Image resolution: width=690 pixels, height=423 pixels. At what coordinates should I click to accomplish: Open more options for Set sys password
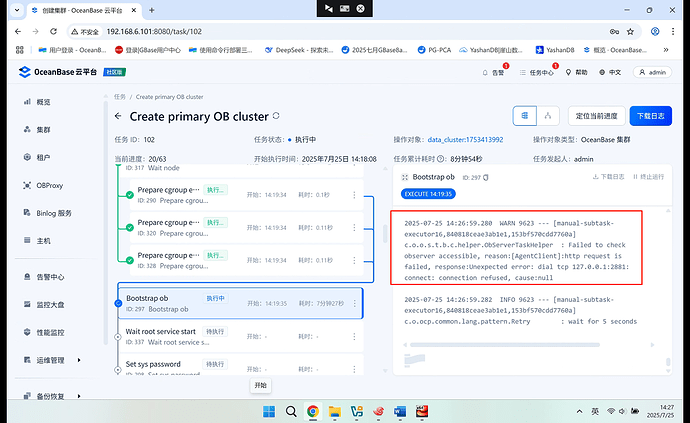[x=354, y=369]
